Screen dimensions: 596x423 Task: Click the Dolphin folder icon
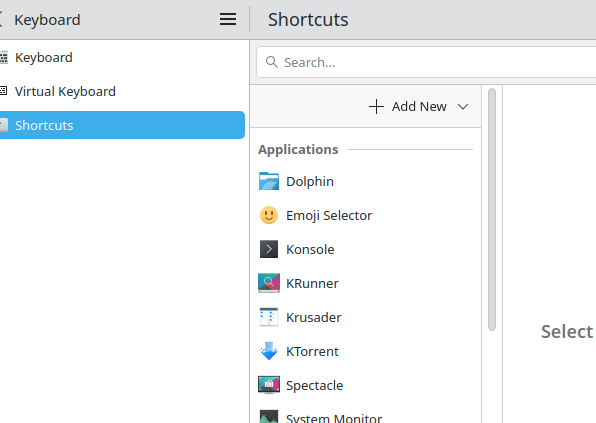(x=269, y=181)
